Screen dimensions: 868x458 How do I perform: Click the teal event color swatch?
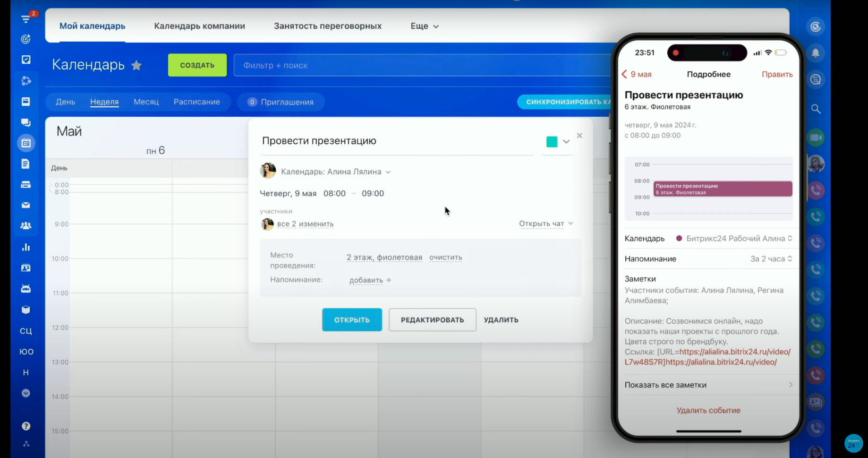tap(552, 142)
